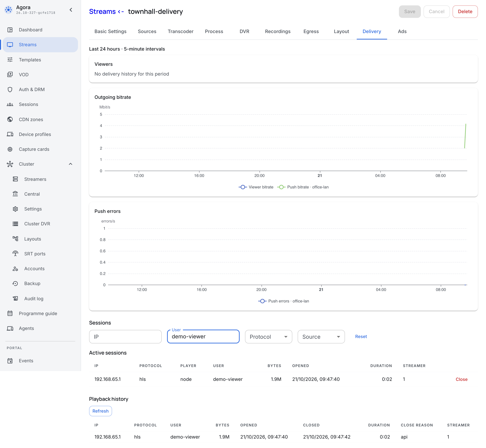Image resolution: width=486 pixels, height=448 pixels.
Task: Open the Egress tab
Action: pyautogui.click(x=311, y=32)
